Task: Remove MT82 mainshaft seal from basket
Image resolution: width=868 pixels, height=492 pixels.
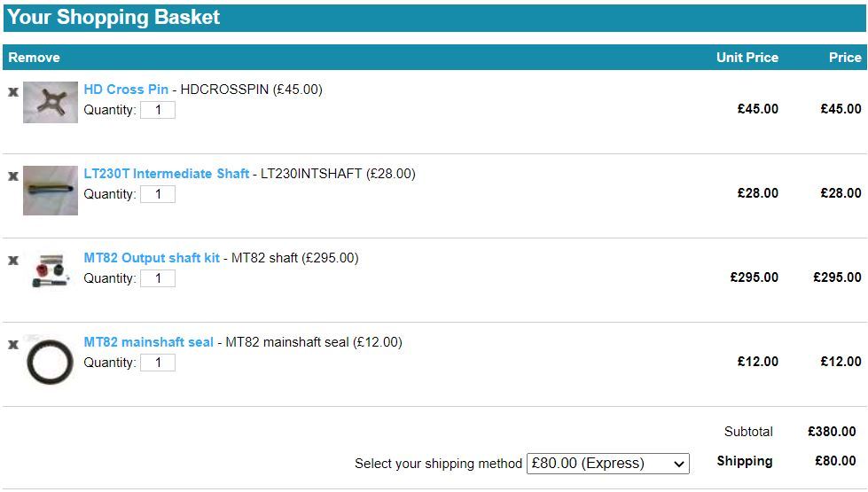Action: [x=13, y=345]
